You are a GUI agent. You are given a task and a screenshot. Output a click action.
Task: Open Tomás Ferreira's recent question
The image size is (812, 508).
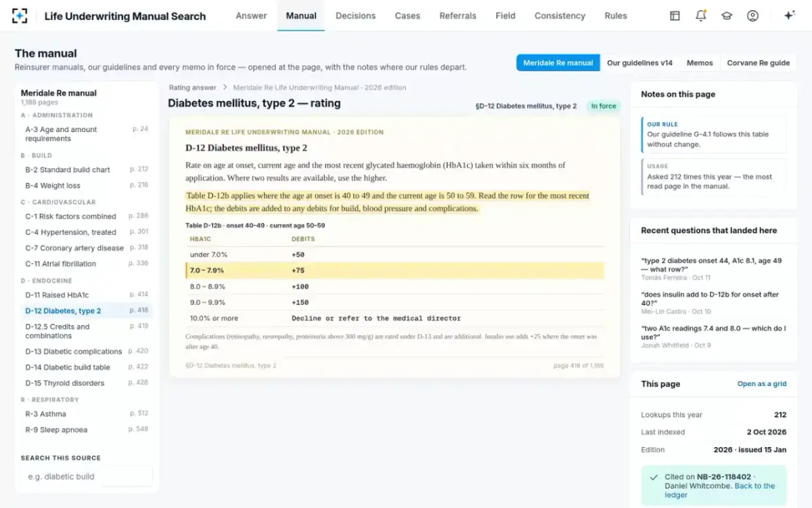tap(713, 269)
